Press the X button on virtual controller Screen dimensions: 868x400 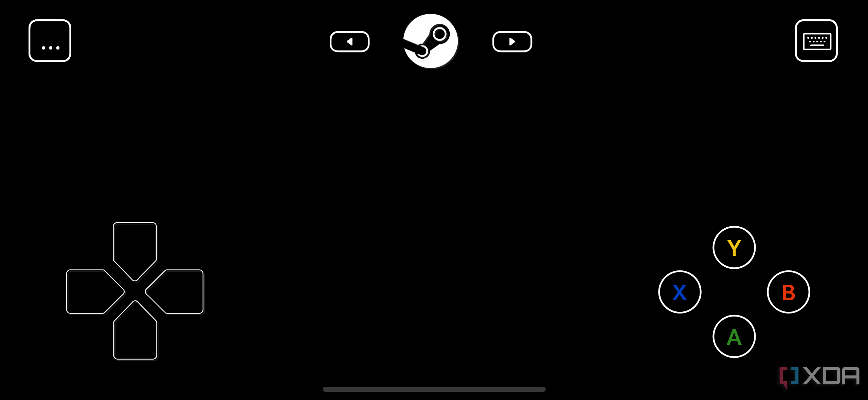click(x=680, y=292)
